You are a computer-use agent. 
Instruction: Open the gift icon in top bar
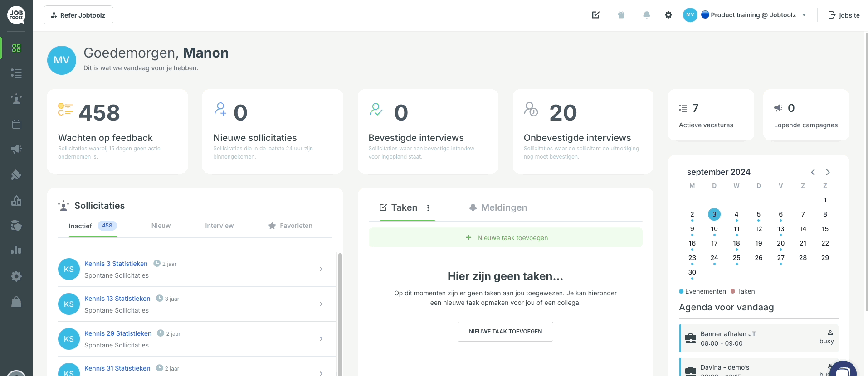[x=621, y=15]
